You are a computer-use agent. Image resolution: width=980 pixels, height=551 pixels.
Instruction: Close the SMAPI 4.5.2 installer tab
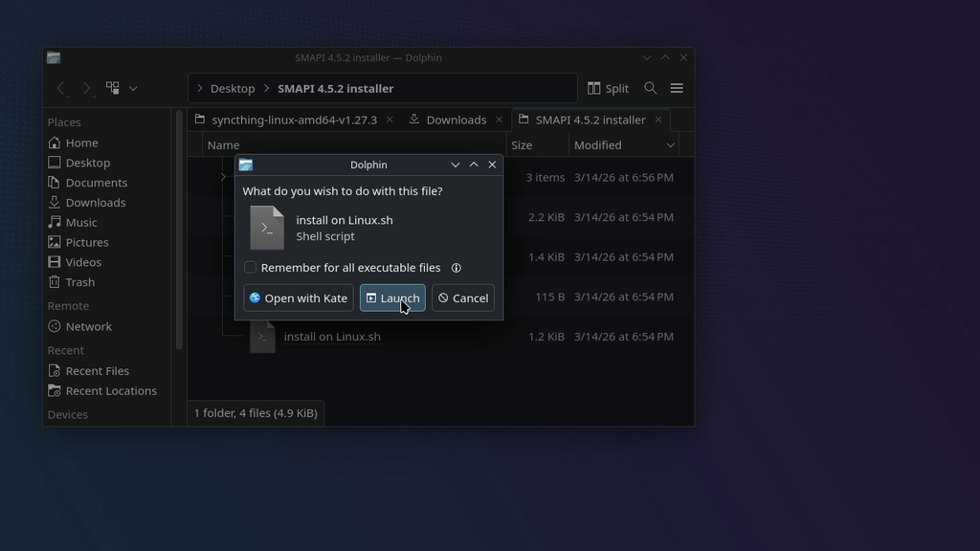tap(658, 120)
